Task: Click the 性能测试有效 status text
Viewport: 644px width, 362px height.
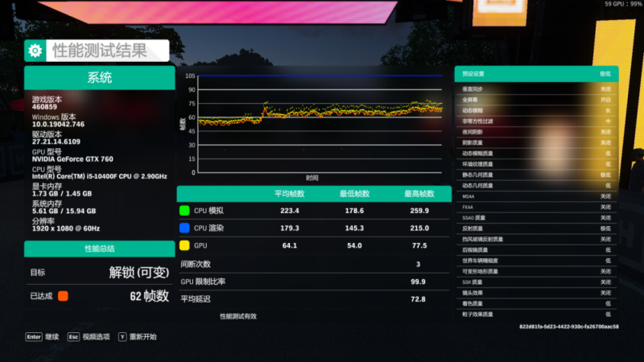Action: [x=238, y=316]
